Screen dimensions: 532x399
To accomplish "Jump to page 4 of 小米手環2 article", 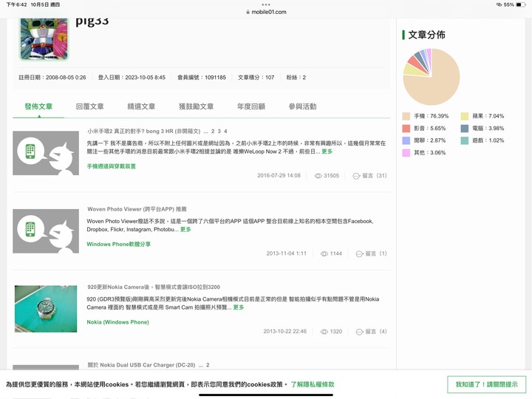I will click(x=225, y=131).
